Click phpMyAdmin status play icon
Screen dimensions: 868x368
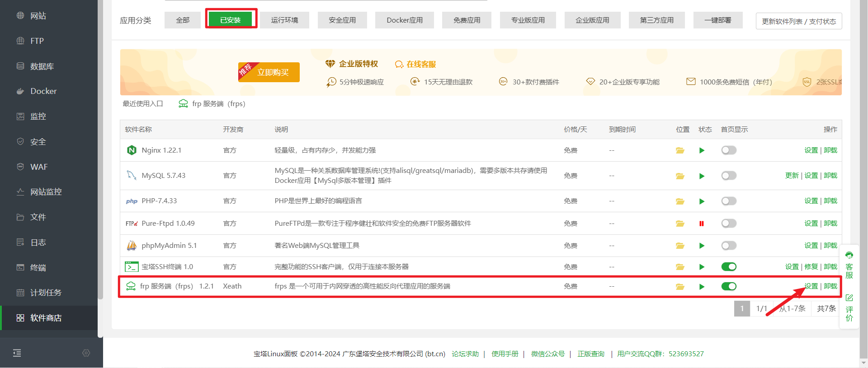[702, 246]
